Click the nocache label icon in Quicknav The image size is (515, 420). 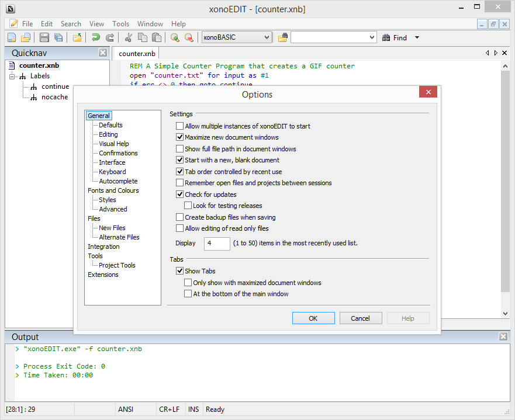[x=33, y=98]
